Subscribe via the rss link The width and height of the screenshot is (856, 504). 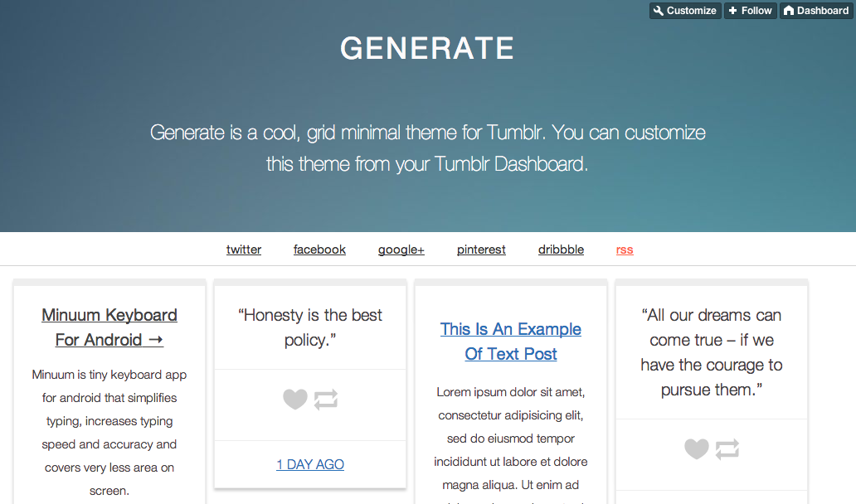tap(624, 249)
